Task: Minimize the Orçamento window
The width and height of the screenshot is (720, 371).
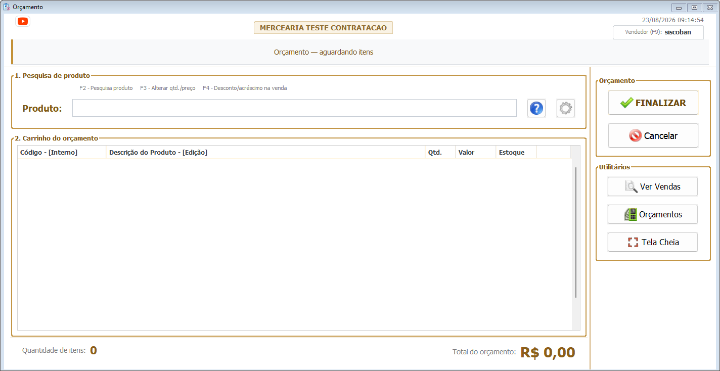Action: click(678, 7)
